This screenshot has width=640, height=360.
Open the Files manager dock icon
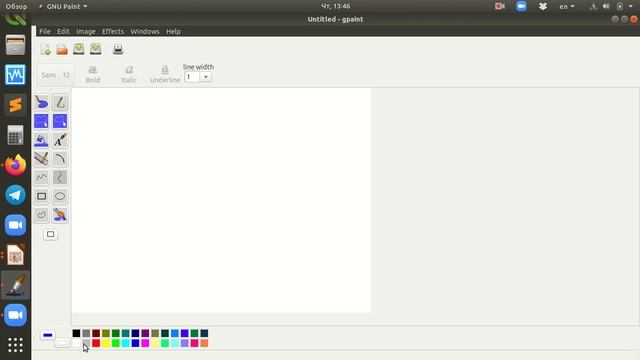tap(16, 45)
